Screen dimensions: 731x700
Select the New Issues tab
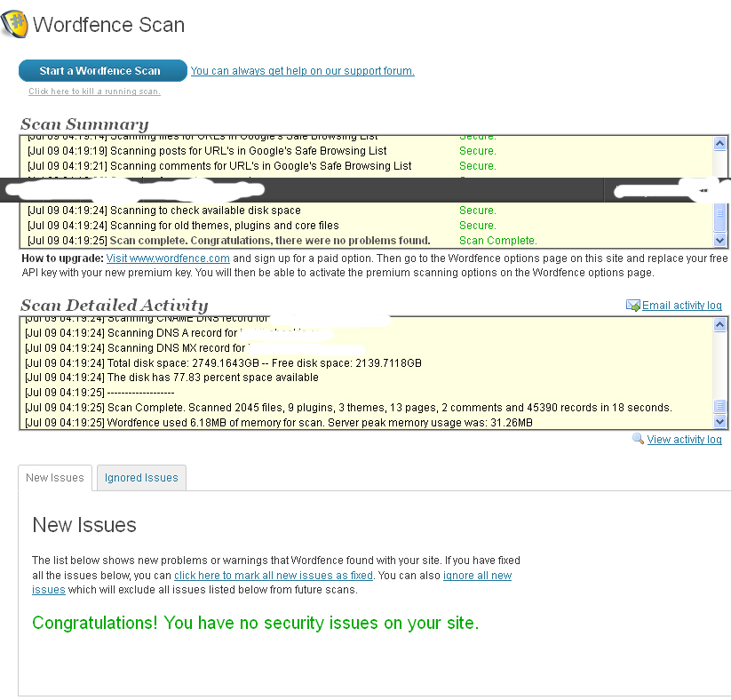click(54, 477)
